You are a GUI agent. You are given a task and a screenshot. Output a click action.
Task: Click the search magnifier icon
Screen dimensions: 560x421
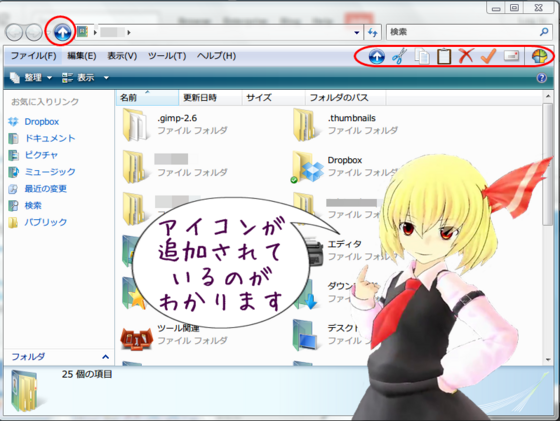point(544,32)
